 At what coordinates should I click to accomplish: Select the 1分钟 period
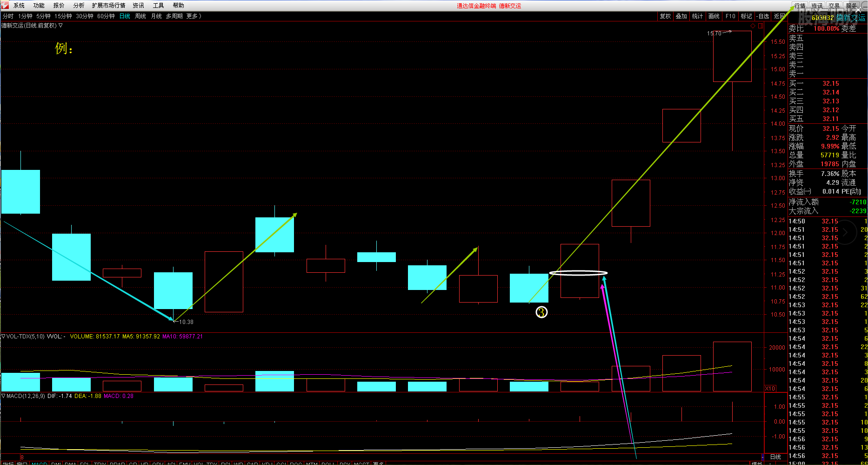click(x=26, y=16)
